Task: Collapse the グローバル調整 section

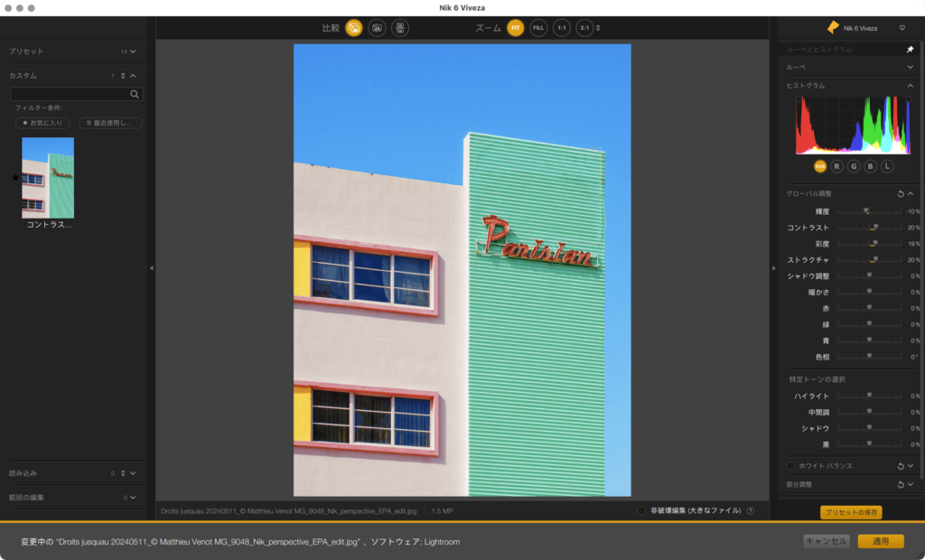Action: click(911, 193)
